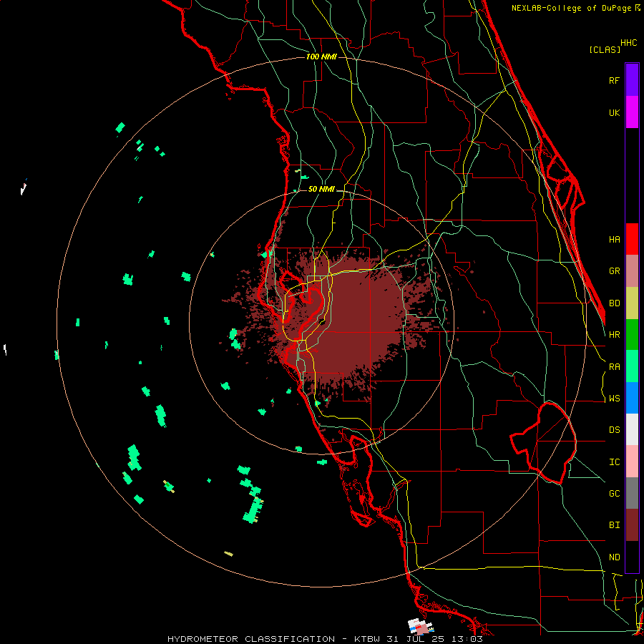The image size is (644, 644).
Task: Click the white DS dry snow swatch
Action: pyautogui.click(x=632, y=429)
